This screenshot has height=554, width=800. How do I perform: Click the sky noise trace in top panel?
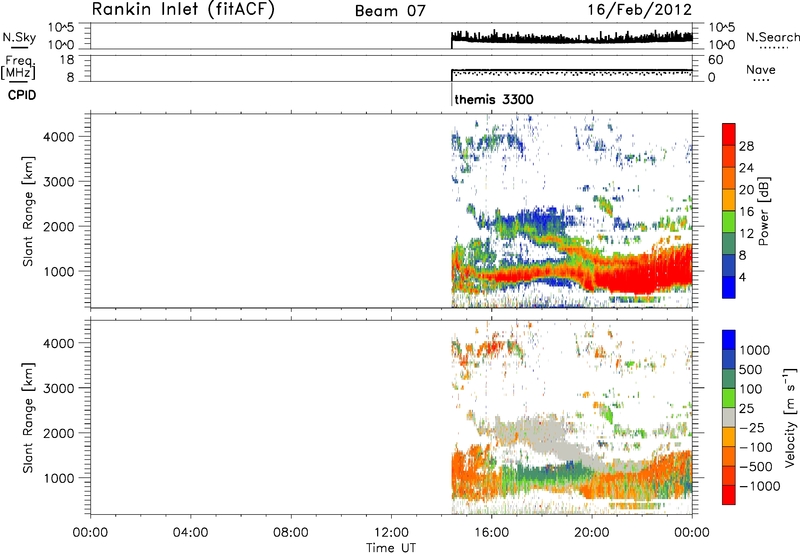point(571,38)
